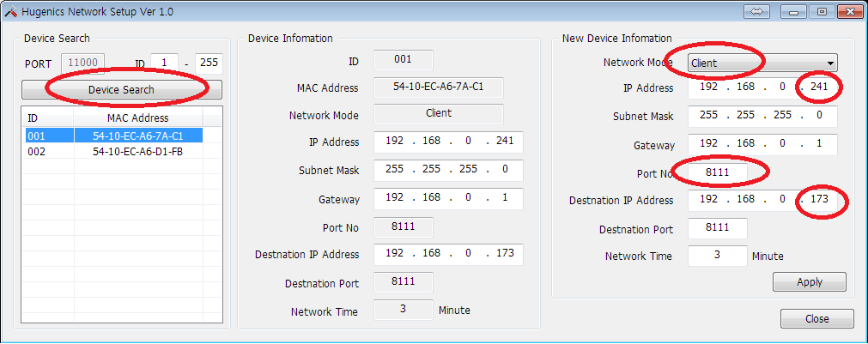Click the double-arrow button in title bar
Image resolution: width=868 pixels, height=344 pixels.
click(x=756, y=12)
